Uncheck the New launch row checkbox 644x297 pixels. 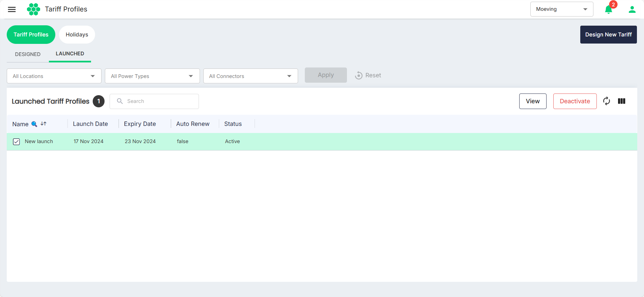point(17,142)
